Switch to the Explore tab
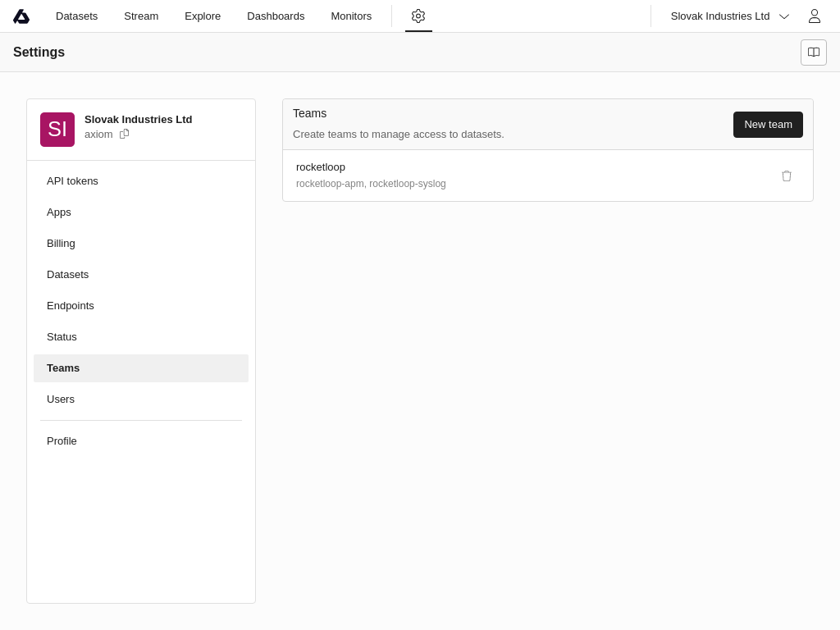840x630 pixels. point(203,16)
